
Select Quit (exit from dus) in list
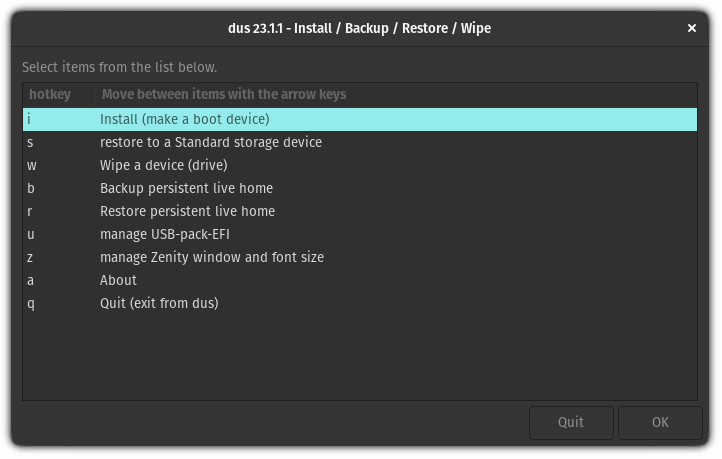point(159,303)
